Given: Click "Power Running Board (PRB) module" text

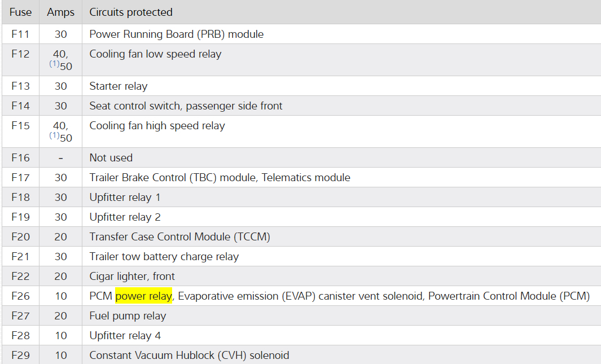Looking at the screenshot, I should tap(176, 34).
